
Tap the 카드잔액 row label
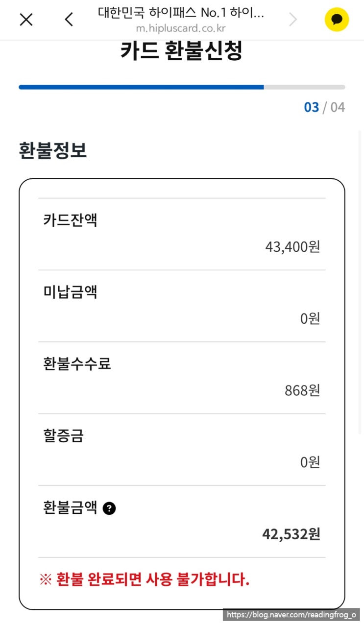[x=70, y=220]
